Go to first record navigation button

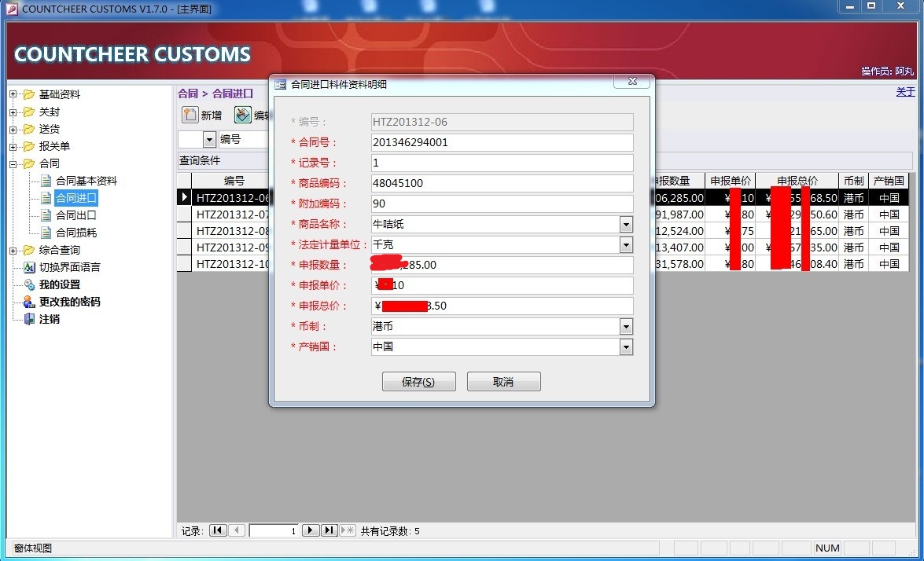point(218,530)
